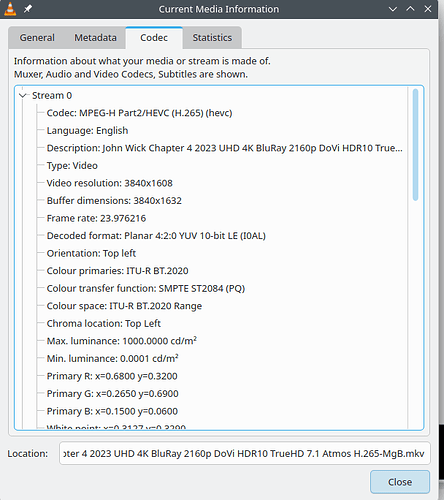Select the Codec tab
444x500 pixels.
[154, 38]
